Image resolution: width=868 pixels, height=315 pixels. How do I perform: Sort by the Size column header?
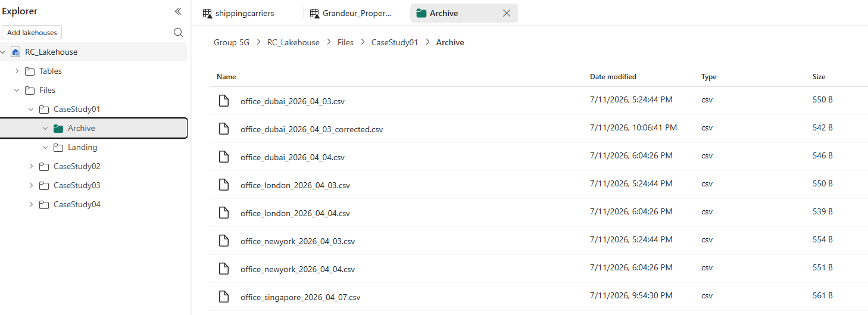pos(819,77)
